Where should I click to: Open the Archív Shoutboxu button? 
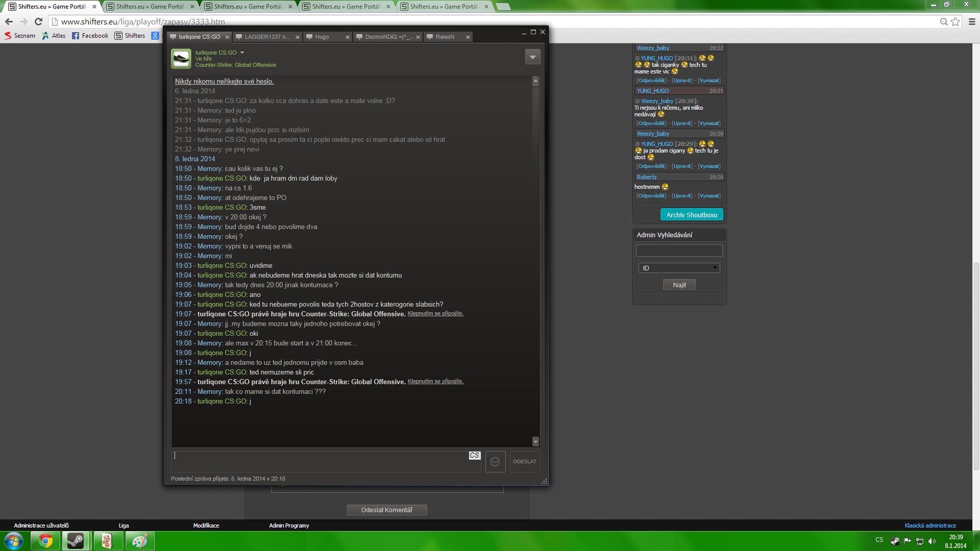[x=692, y=215]
